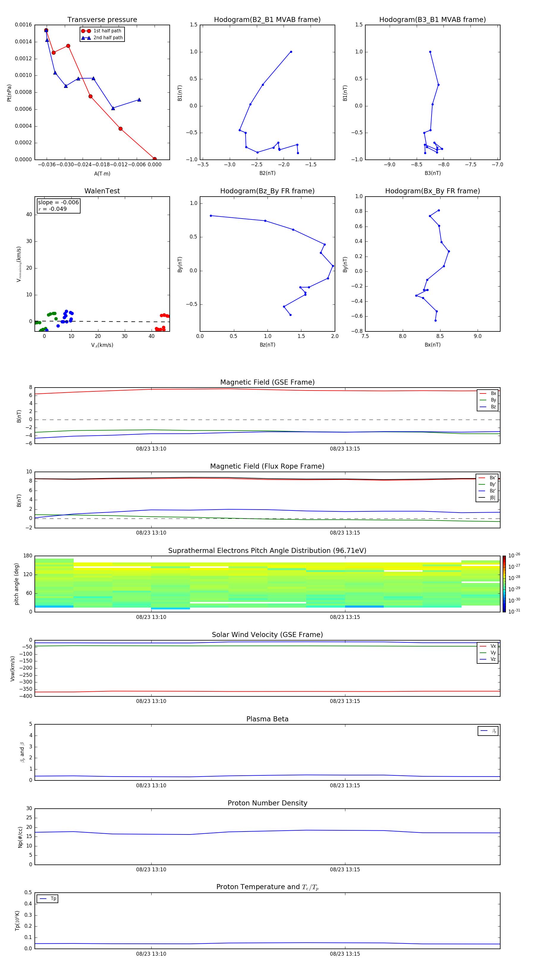Viewport: 535px width, 980px height.
Task: Click the 'Np(#/cc)' axis label
Action: point(20,837)
